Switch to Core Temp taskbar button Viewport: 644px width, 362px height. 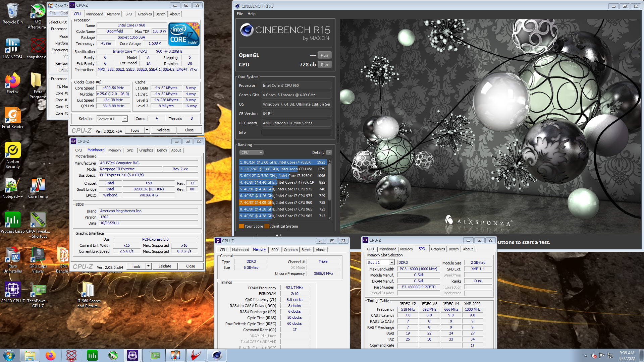click(x=175, y=355)
